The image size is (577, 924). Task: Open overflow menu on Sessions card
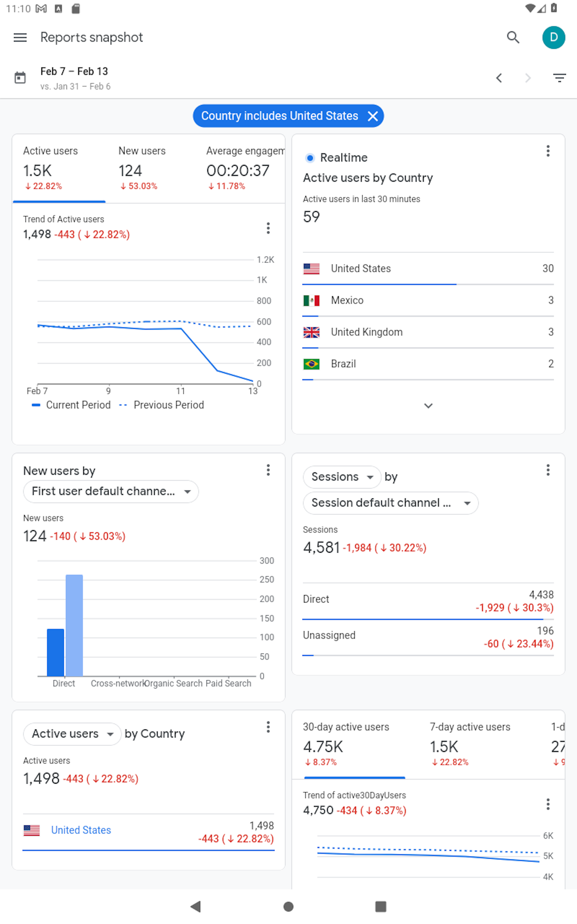coord(548,470)
